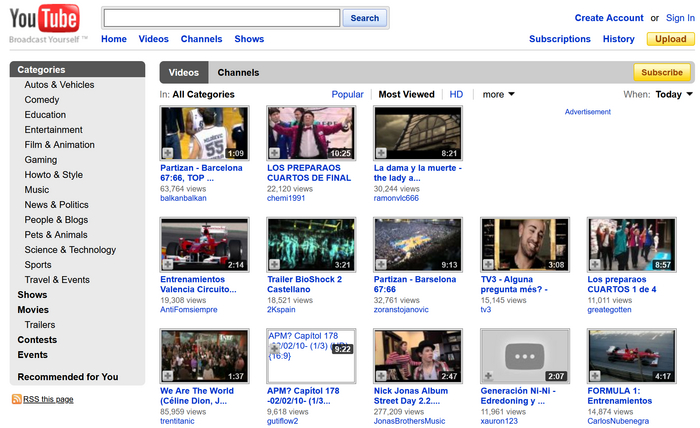Add Trailer BioShock 2 Castellano to queue
Image resolution: width=700 pixels, height=428 pixels.
pos(274,264)
